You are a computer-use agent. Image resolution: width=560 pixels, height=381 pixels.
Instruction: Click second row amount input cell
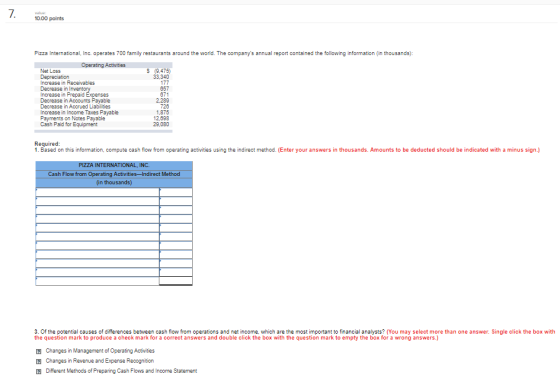pyautogui.click(x=176, y=201)
